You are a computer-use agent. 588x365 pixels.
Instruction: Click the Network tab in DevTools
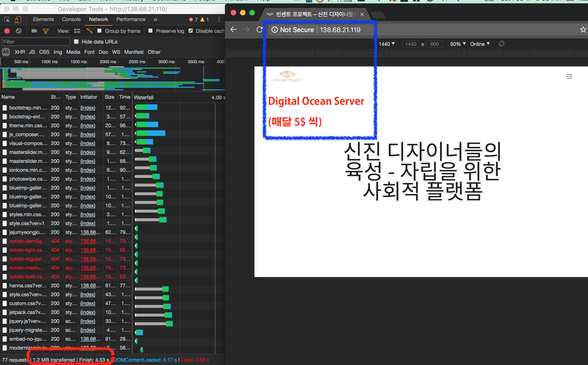point(98,20)
